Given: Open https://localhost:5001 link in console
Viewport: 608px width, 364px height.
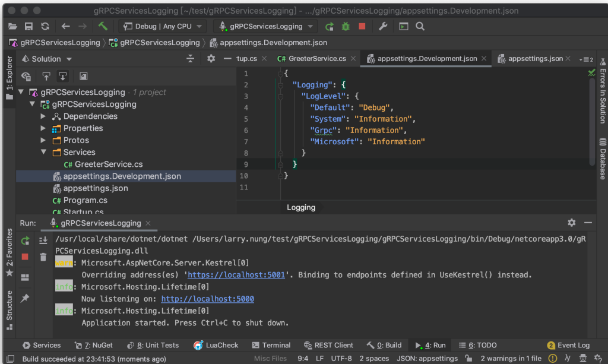Looking at the screenshot, I should point(236,275).
